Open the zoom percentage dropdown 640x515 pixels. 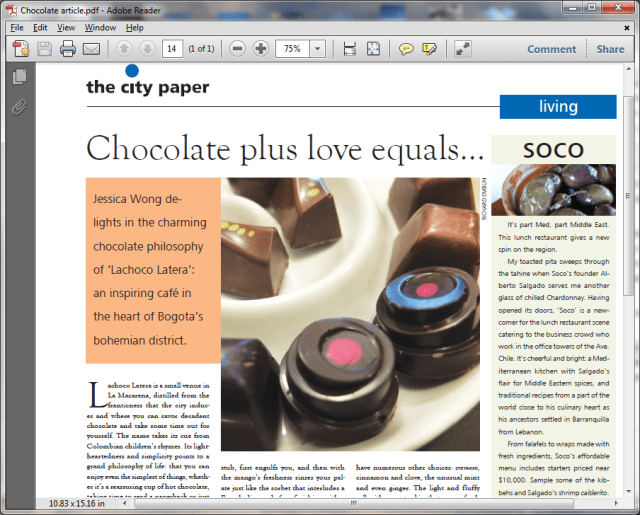pos(318,49)
